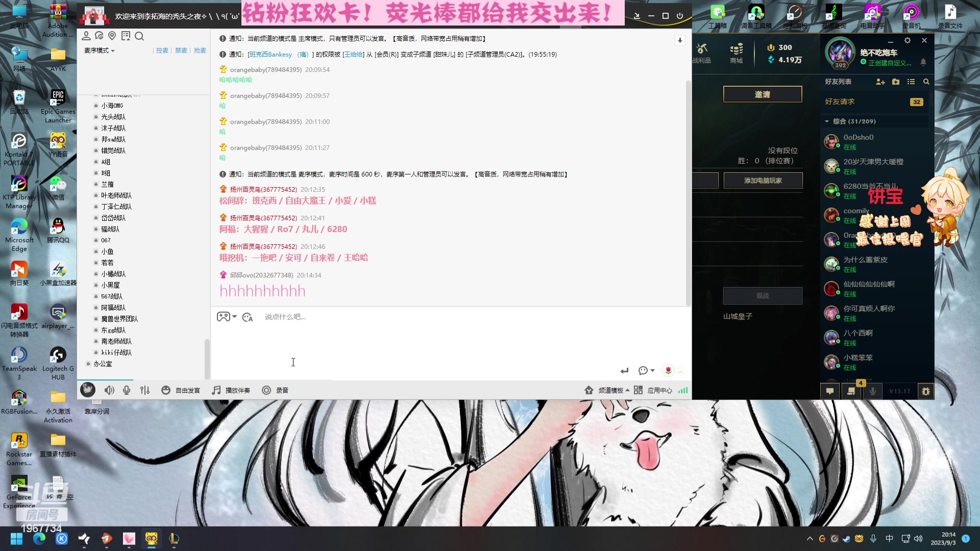Expand the 麦序模式 mode dropdown
This screenshot has width=980, height=551.
tap(99, 51)
